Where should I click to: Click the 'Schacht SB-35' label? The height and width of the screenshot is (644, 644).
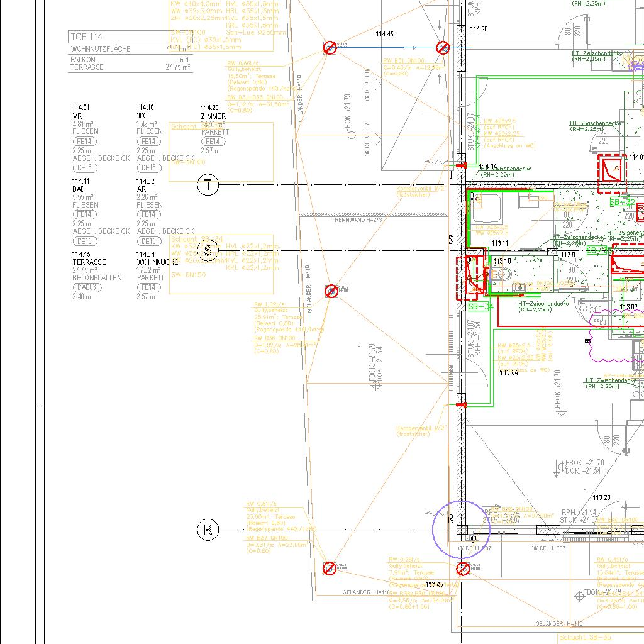click(585, 638)
